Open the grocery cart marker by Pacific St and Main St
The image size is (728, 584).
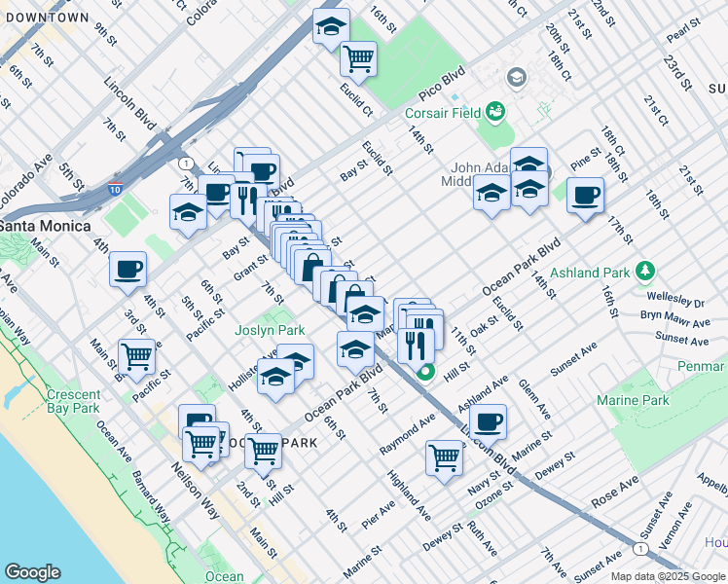tap(136, 358)
